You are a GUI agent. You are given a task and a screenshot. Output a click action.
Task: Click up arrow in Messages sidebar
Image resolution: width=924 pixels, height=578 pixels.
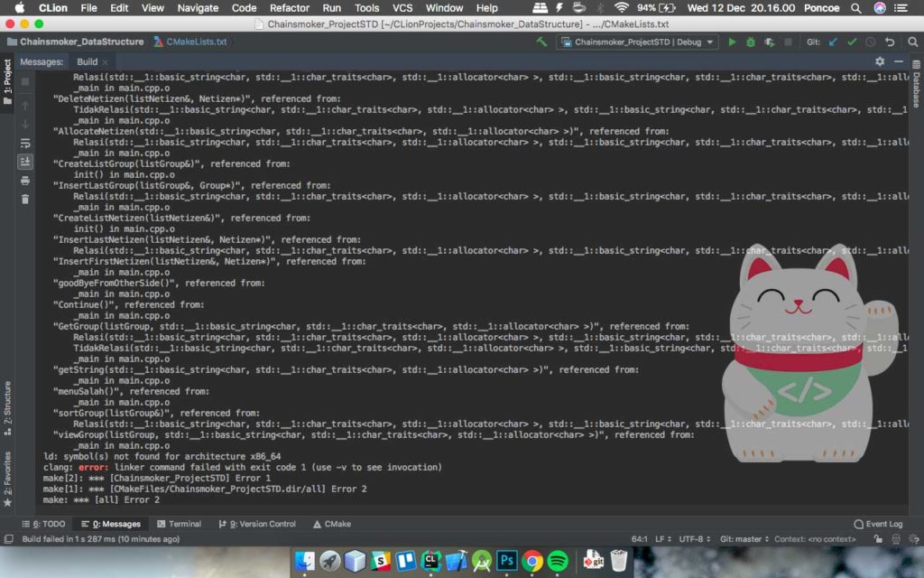[25, 105]
